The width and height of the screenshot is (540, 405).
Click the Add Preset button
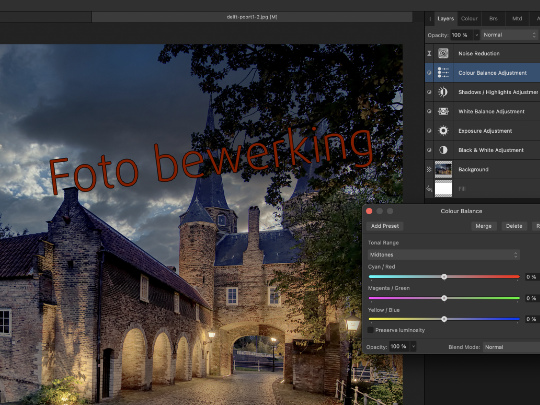[385, 226]
